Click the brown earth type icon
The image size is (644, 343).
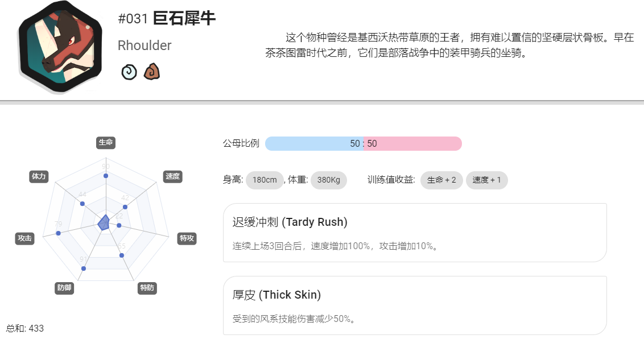click(x=151, y=72)
